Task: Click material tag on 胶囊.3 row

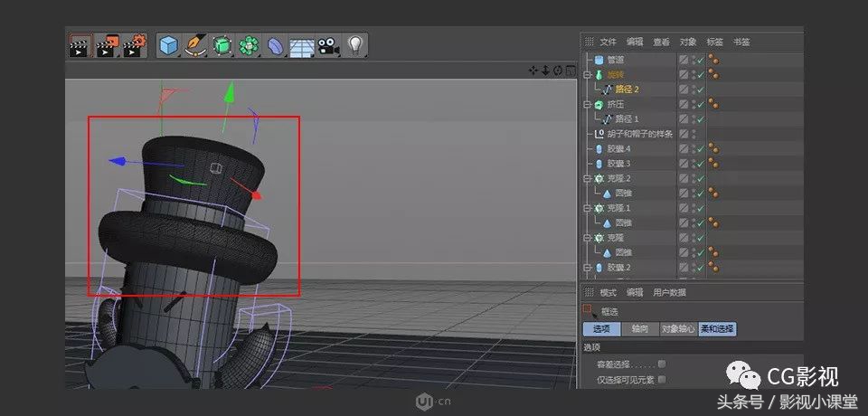Action: click(713, 164)
